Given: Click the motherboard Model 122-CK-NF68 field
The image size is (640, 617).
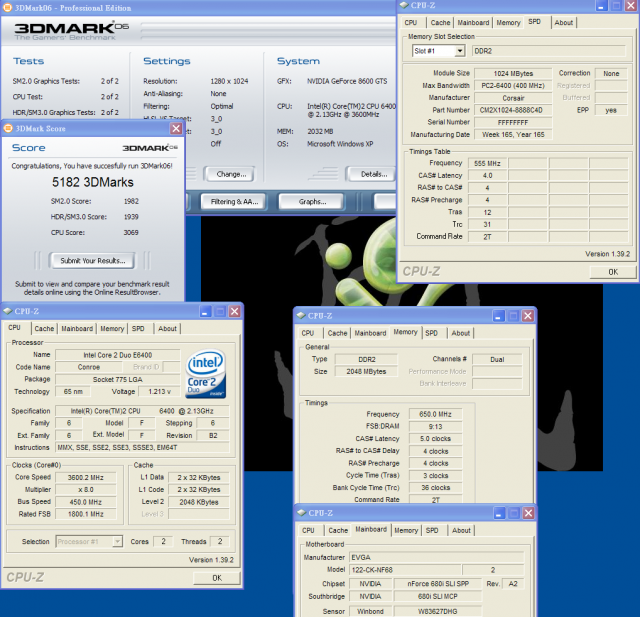Looking at the screenshot, I should (405, 570).
